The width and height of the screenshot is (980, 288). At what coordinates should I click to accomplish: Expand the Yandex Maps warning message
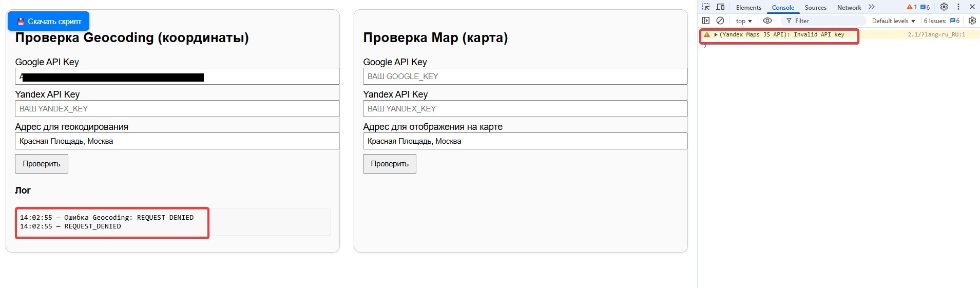pos(716,35)
